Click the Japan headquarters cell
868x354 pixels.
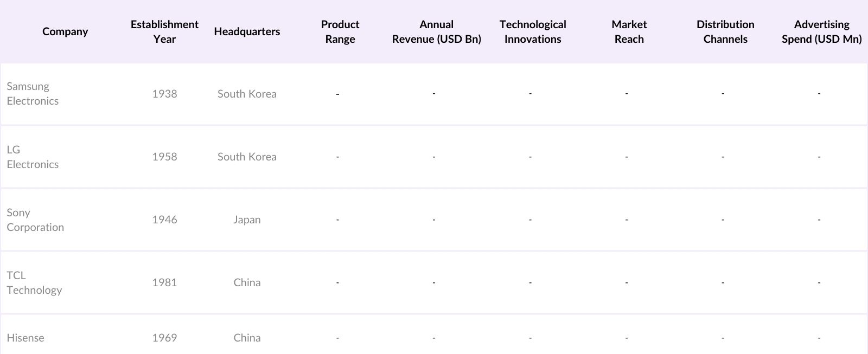tap(247, 220)
